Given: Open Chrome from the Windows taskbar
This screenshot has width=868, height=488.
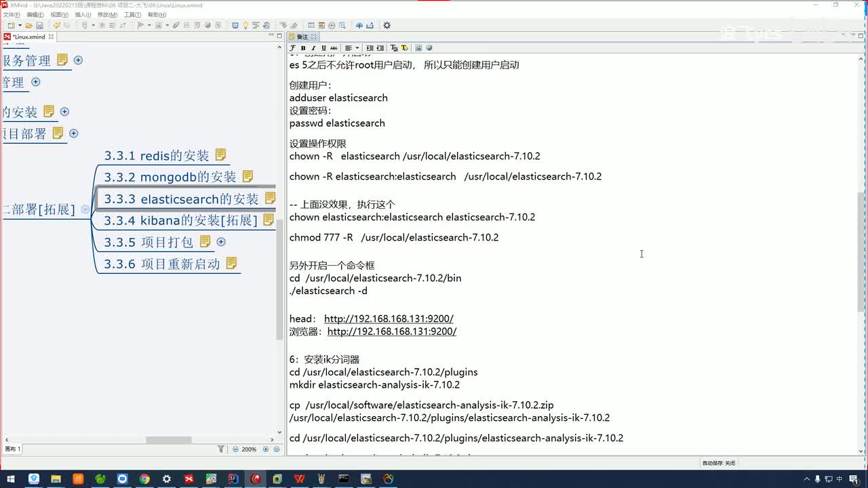Looking at the screenshot, I should (x=144, y=479).
